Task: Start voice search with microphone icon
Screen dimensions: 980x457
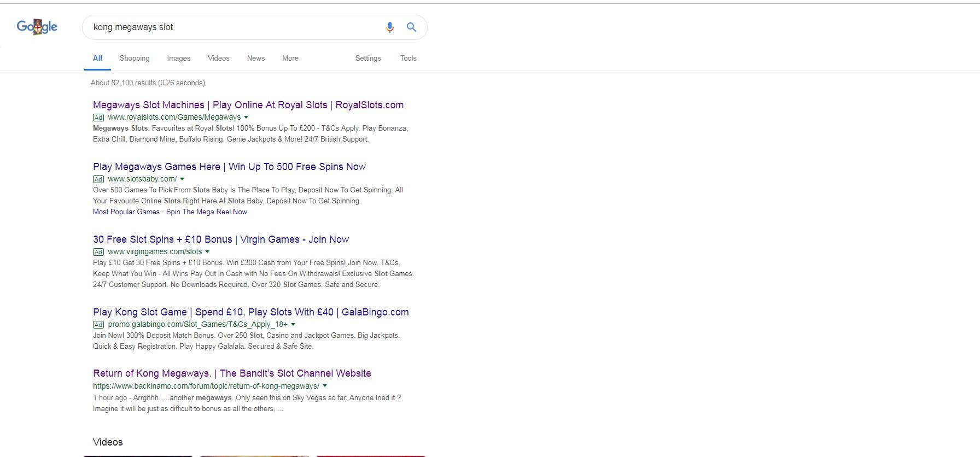Action: point(389,27)
